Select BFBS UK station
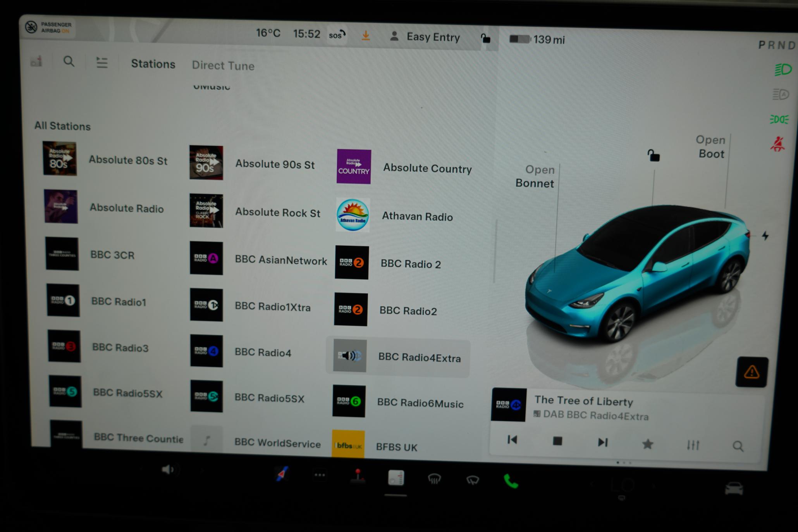 375,445
